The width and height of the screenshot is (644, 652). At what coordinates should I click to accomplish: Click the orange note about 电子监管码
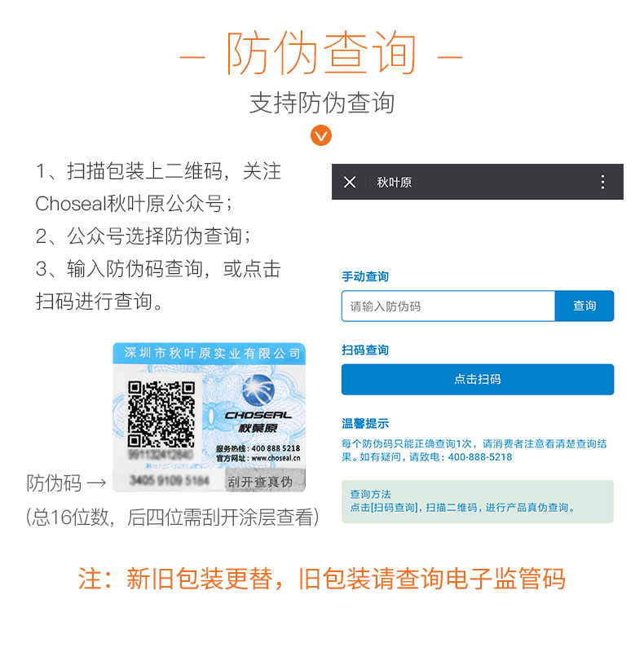coord(321,579)
